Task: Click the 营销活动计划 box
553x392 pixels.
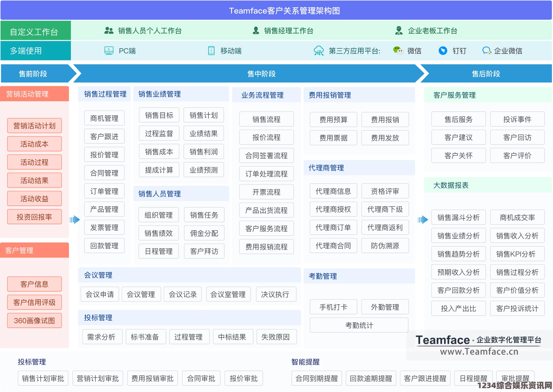Action: pos(34,126)
